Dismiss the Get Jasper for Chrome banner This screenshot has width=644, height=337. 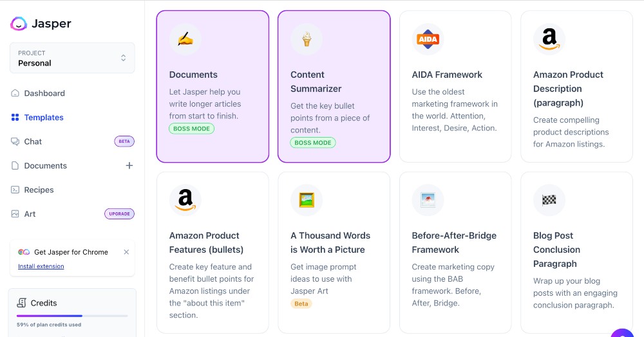coord(126,252)
